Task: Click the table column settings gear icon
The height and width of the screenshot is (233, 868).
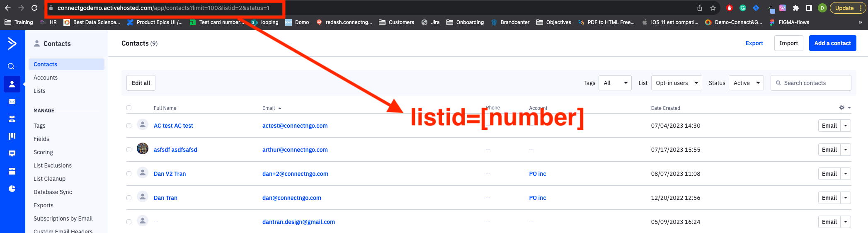Action: tap(842, 107)
